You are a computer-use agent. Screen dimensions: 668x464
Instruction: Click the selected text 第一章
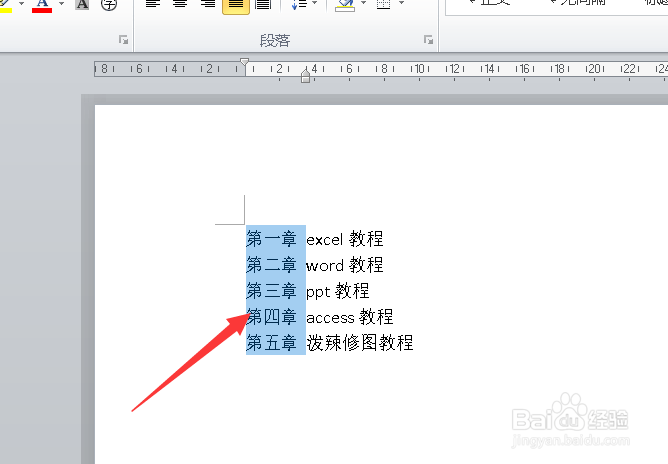coord(271,239)
